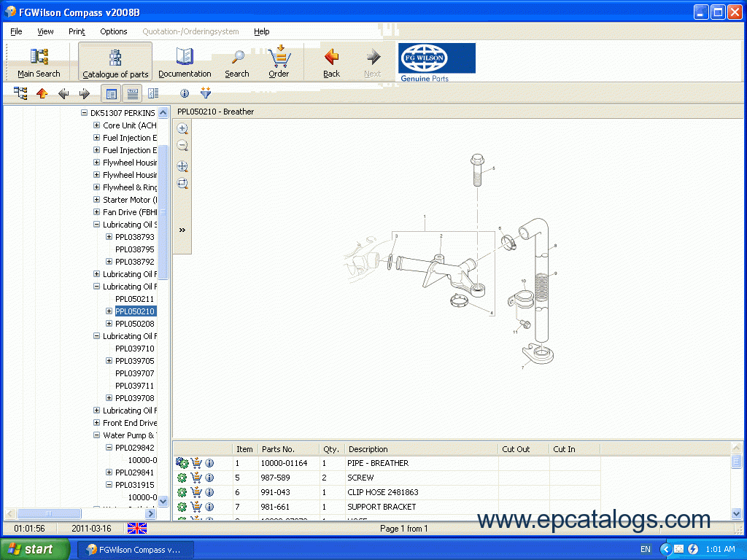Collapse the DK51307 PERKINS tree node
This screenshot has width=747, height=560.
(85, 113)
